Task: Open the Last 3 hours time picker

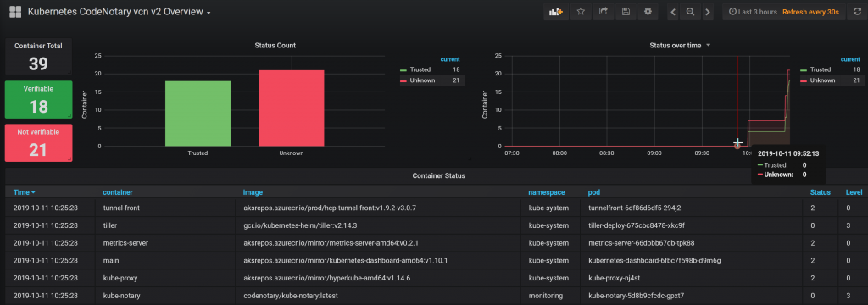Action: [753, 12]
